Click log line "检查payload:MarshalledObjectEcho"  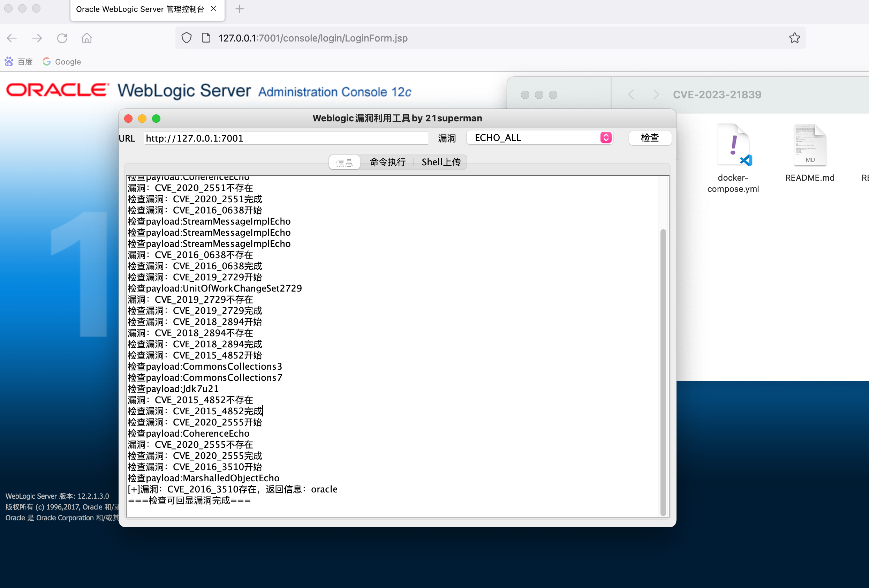pos(203,478)
